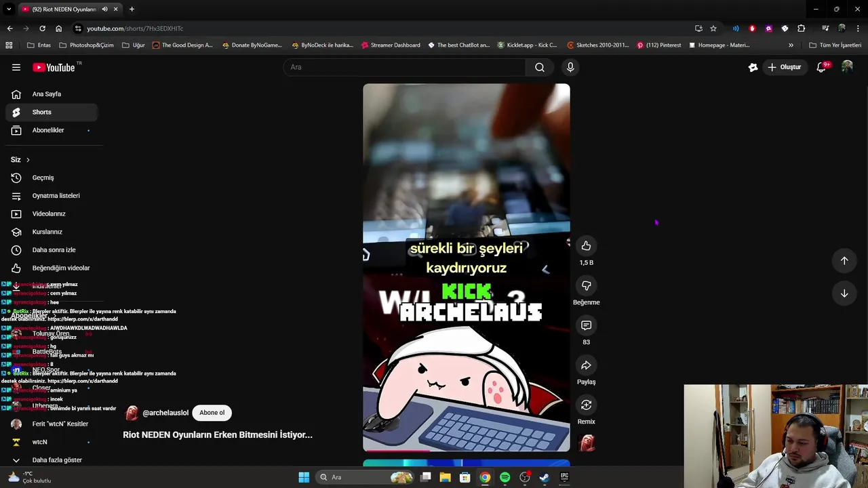Open Spotify from the taskbar

pos(505,477)
